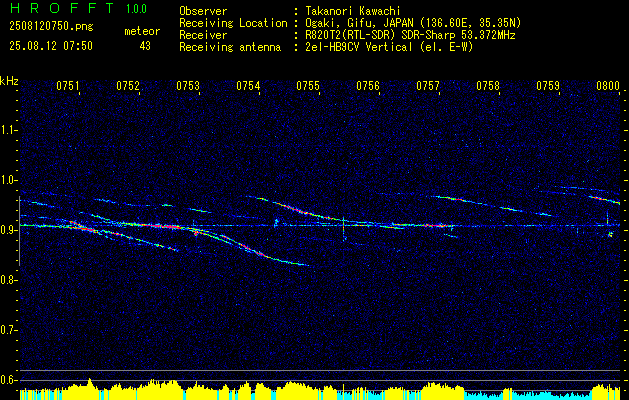This screenshot has width=629, height=400.
Task: Click the 2el-HB9CV Vertical antenna text
Action: (389, 47)
